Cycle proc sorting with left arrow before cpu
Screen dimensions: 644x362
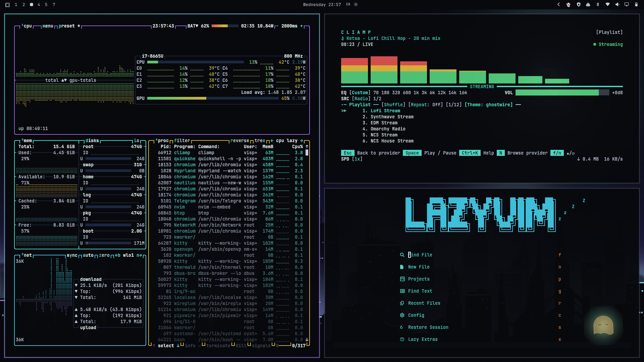(272, 141)
